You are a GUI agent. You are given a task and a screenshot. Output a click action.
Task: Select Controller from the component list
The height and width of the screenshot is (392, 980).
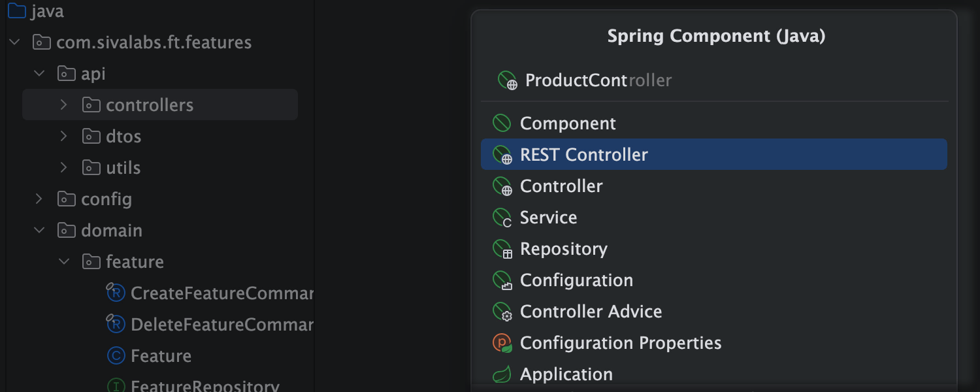point(561,186)
